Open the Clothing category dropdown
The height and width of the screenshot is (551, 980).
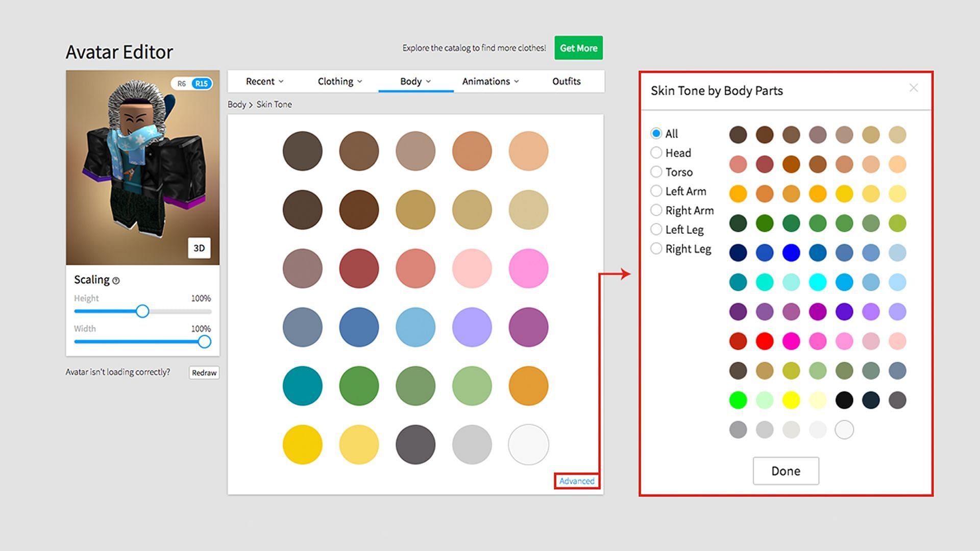(338, 81)
